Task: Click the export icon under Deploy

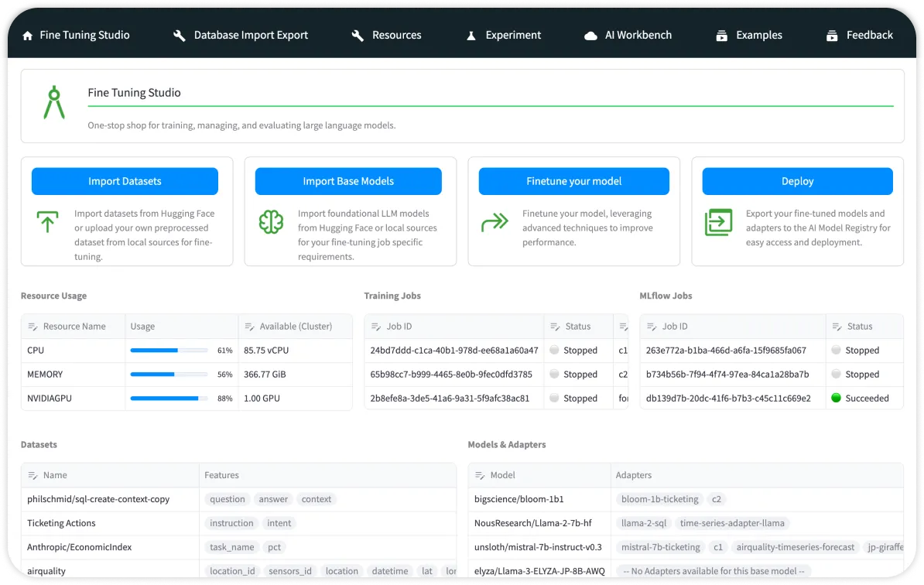Action: 718,222
